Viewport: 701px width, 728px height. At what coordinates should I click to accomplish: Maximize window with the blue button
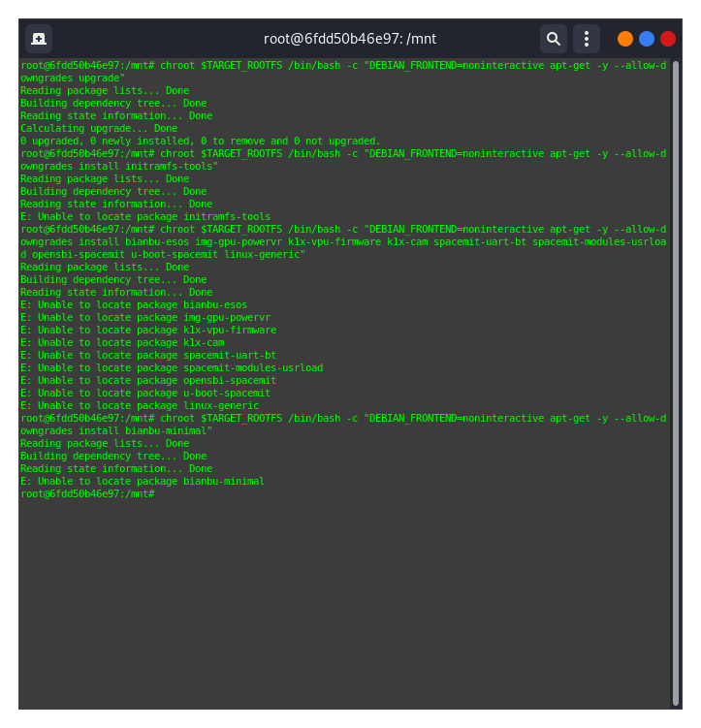point(647,39)
